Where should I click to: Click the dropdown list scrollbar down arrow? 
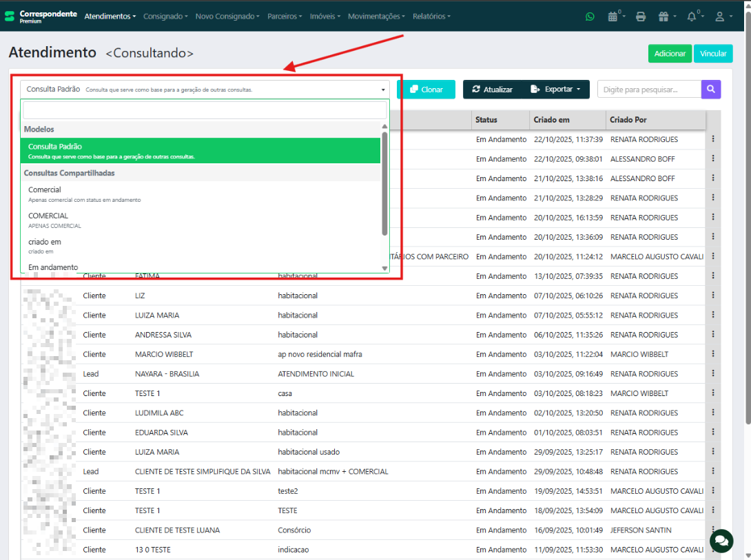tap(384, 268)
